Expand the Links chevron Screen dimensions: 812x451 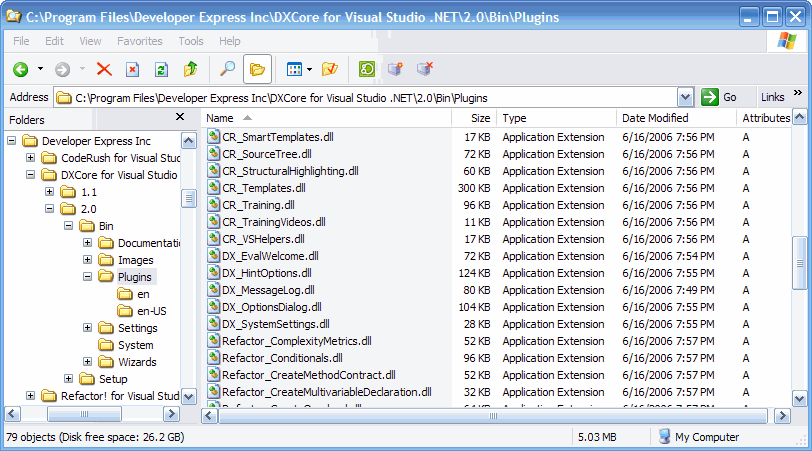[x=798, y=93]
